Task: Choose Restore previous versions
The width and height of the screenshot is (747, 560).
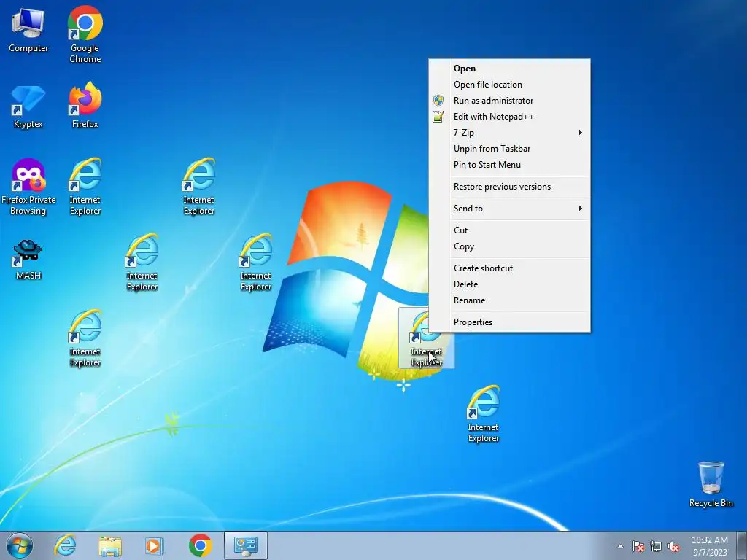Action: 509,187
